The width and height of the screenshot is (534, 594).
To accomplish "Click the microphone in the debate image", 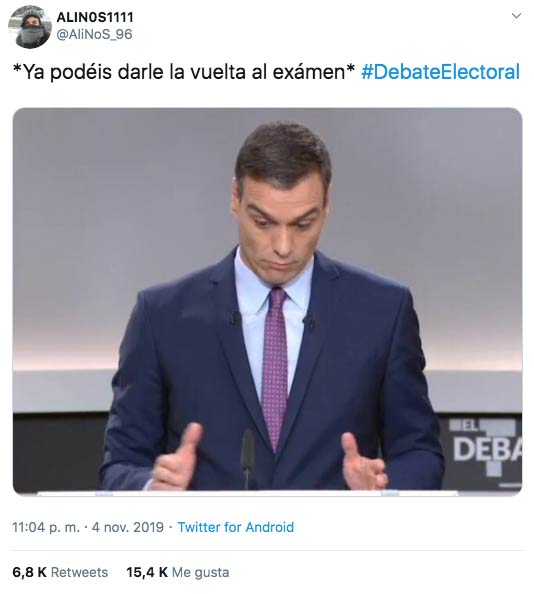I will click(248, 458).
